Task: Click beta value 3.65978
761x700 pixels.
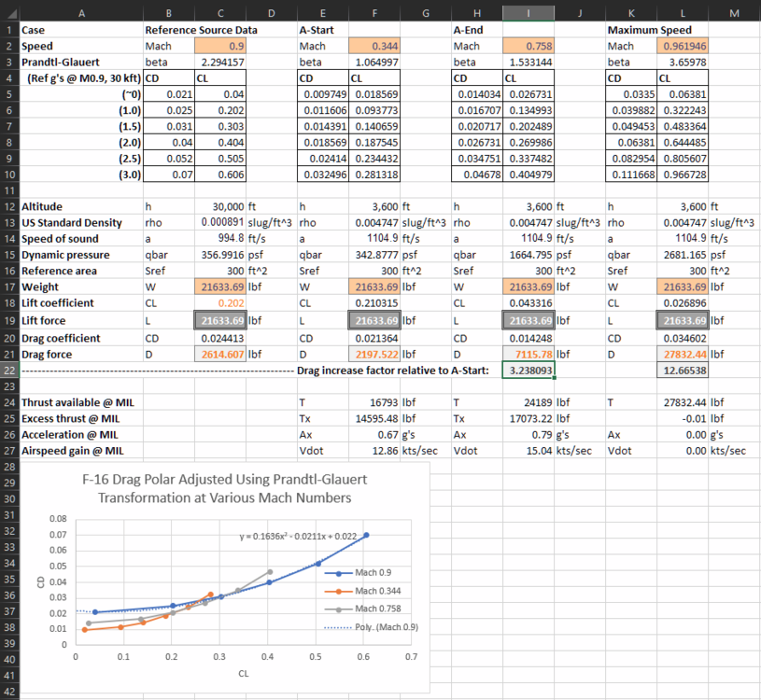Action: [x=683, y=63]
